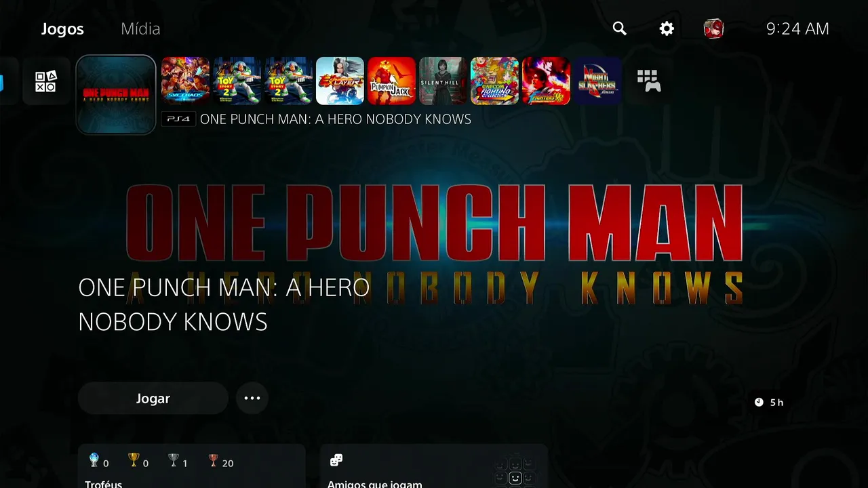Select the Silent Hill game tile
868x488 pixels.
pyautogui.click(x=443, y=81)
